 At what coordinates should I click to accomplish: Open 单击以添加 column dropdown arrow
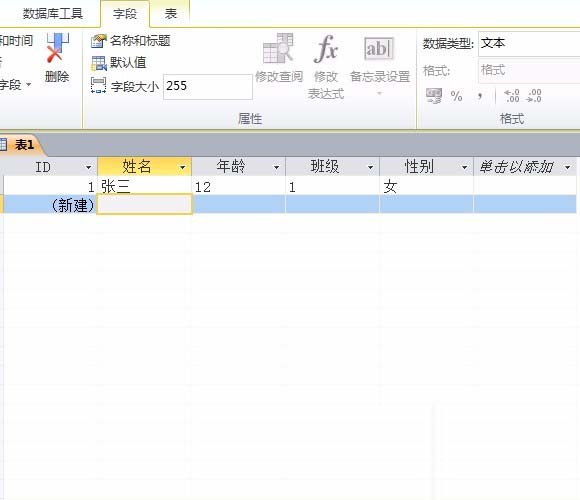coord(567,168)
